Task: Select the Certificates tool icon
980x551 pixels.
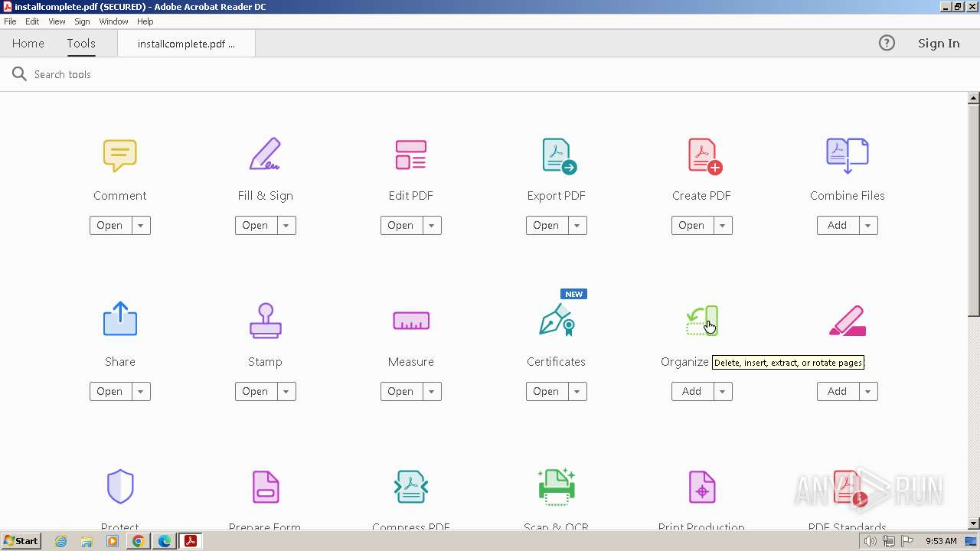Action: click(557, 320)
